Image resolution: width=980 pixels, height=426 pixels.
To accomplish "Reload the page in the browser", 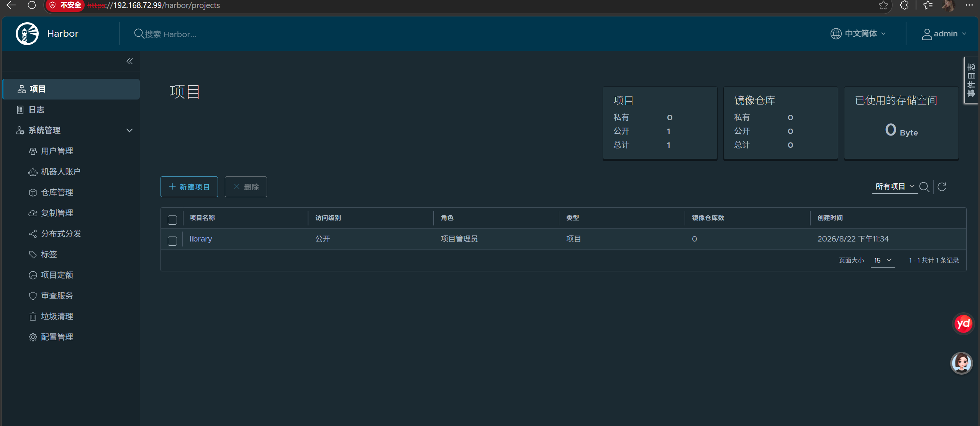I will point(32,5).
